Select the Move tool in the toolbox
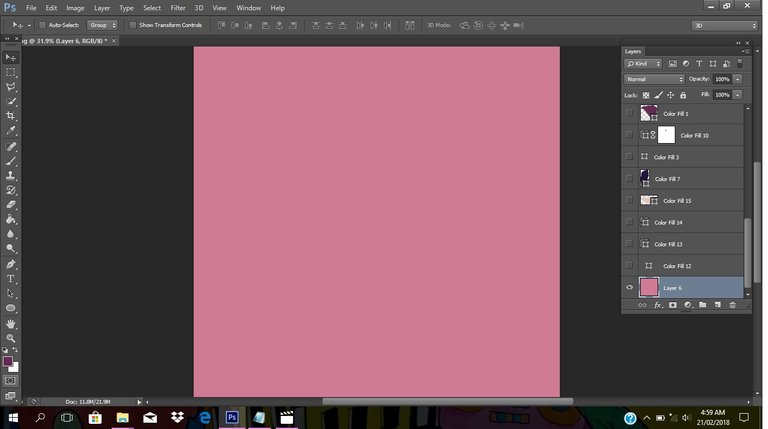This screenshot has width=768, height=429. click(x=10, y=58)
